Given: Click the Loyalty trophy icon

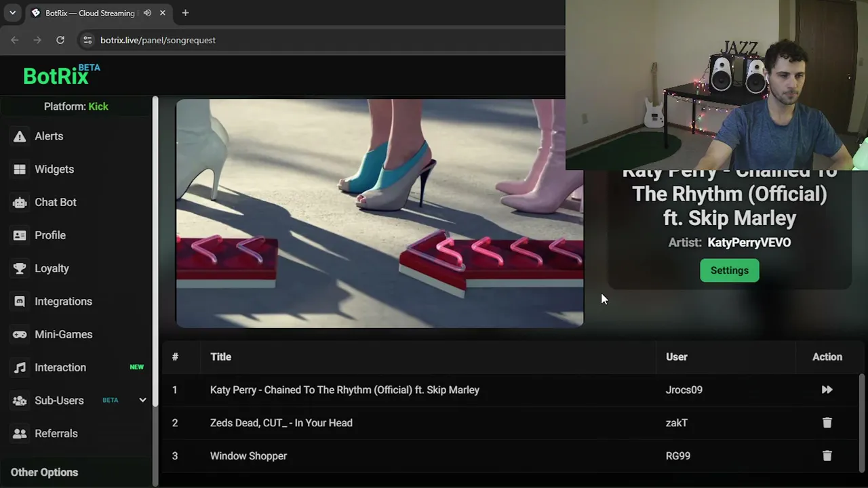Looking at the screenshot, I should (x=20, y=268).
